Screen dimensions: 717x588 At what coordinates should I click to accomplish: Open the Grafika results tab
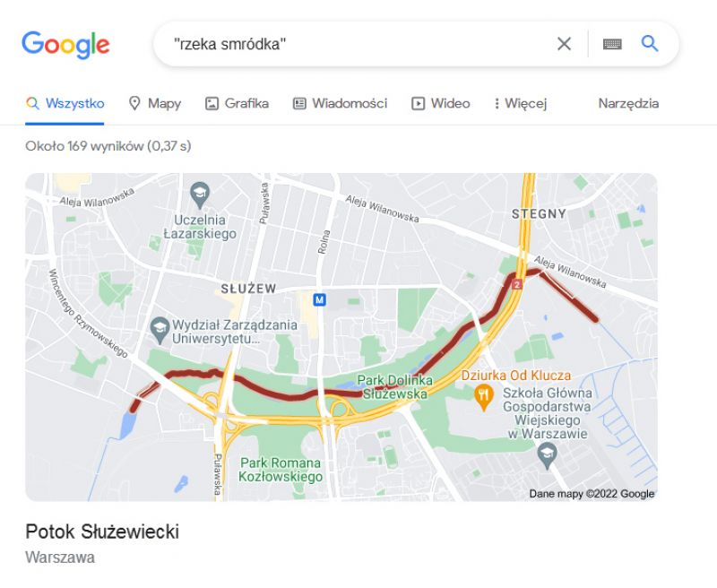[237, 103]
